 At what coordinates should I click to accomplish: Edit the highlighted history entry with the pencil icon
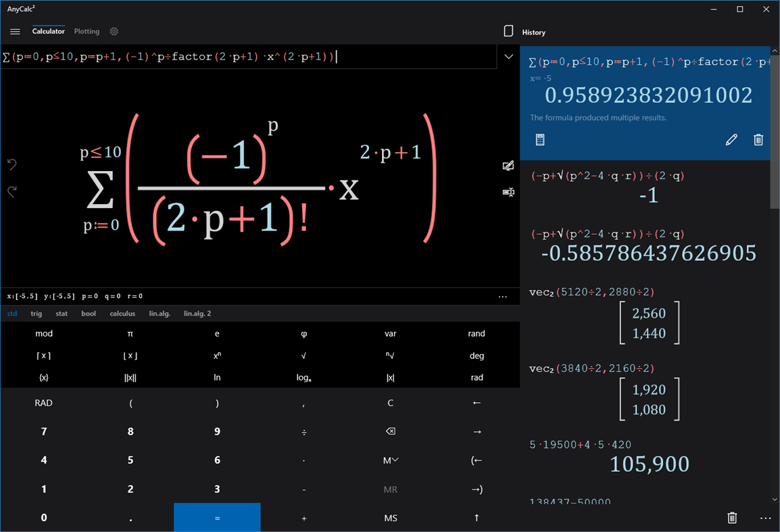[x=731, y=139]
